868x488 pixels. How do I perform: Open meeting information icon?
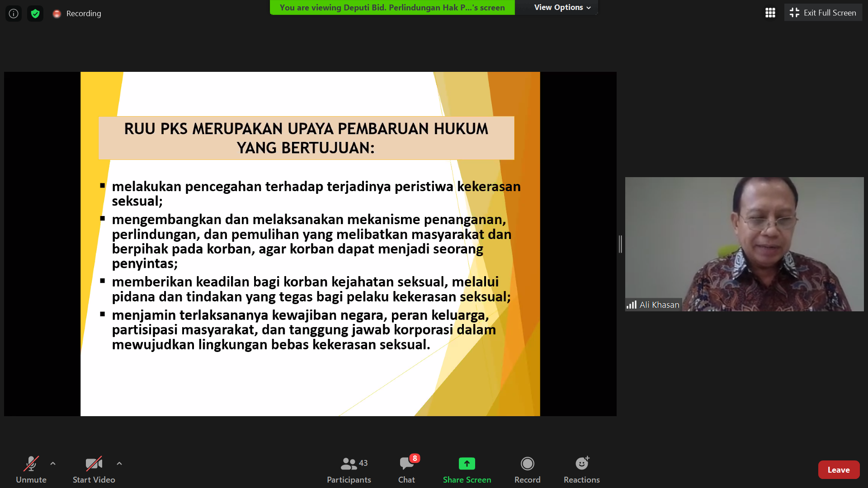coord(14,14)
